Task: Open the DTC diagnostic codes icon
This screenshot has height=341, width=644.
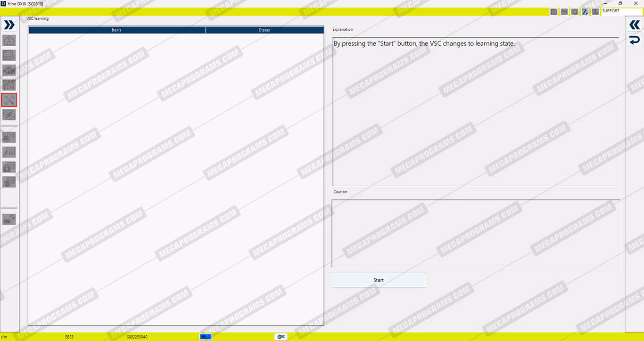Action: (x=9, y=70)
